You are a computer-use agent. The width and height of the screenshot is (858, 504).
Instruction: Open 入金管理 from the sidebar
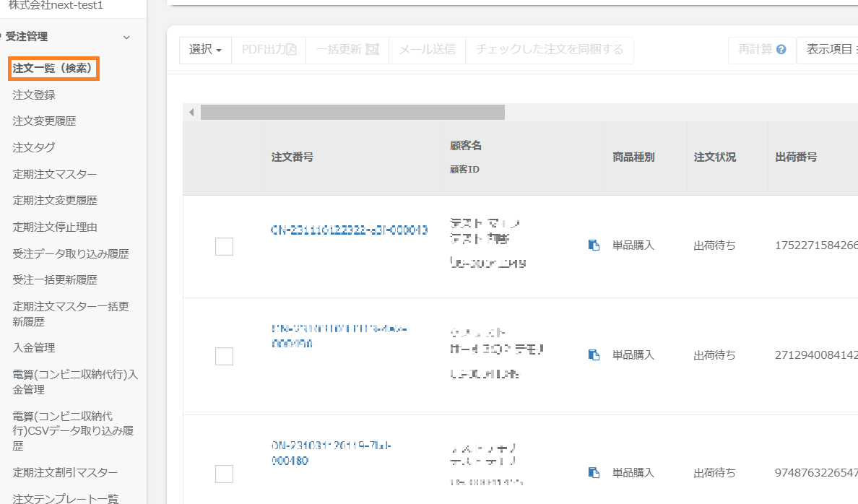[34, 347]
